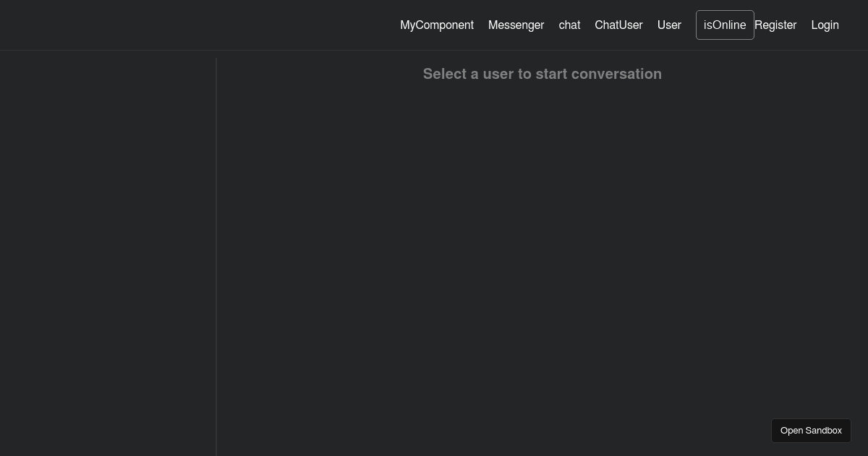
Task: Go to the Messenger page
Action: click(x=516, y=25)
